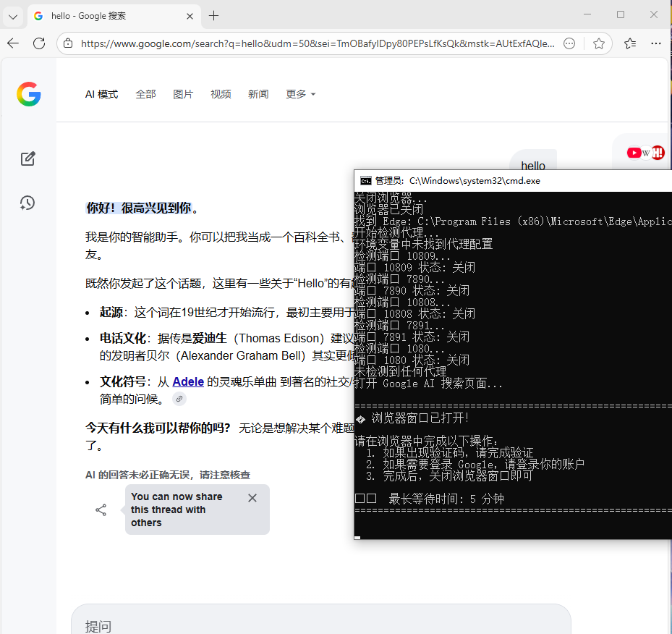Click '浏览器窗口已打开!' line in cmd
This screenshot has height=634, width=672.
click(420, 418)
